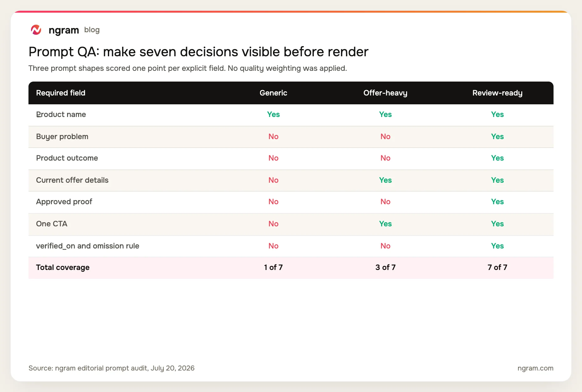This screenshot has height=392, width=582.
Task: Click Offer-heavy value for One CTA
Action: tap(385, 224)
